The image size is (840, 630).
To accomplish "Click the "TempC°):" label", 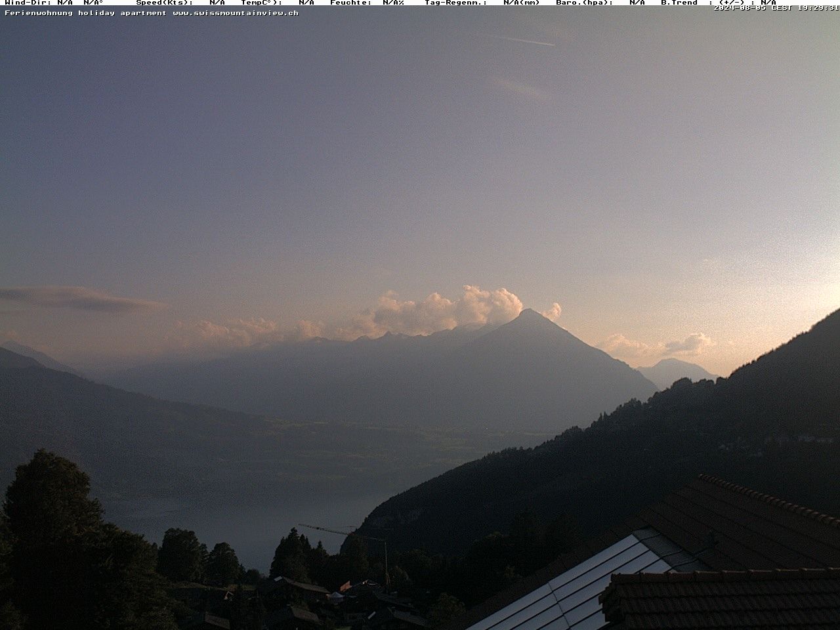I will (262, 3).
